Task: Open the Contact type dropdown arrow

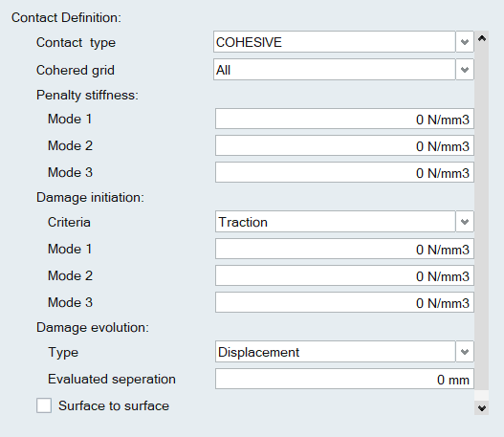Action: click(465, 42)
